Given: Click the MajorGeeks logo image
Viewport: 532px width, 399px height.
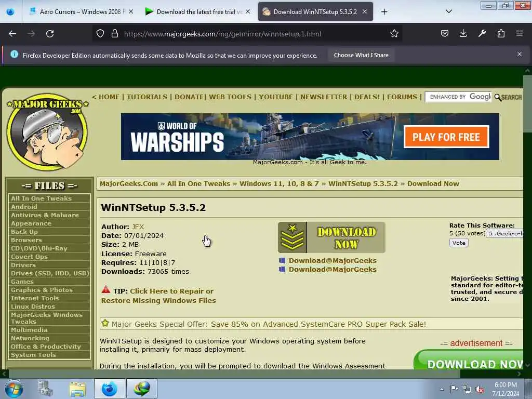Looking at the screenshot, I should (48, 132).
